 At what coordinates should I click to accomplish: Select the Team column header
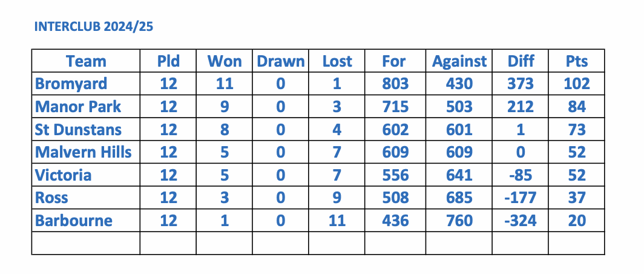(86, 61)
